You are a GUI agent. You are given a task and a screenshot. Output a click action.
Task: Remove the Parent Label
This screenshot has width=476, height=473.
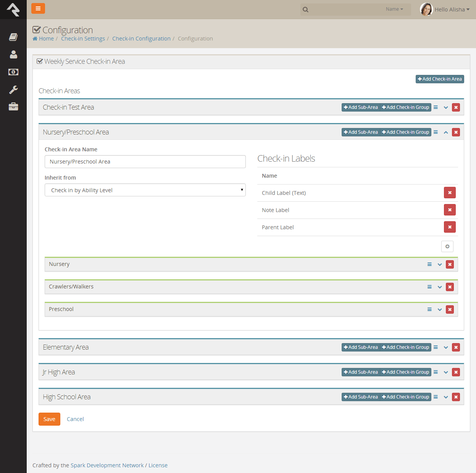(450, 227)
